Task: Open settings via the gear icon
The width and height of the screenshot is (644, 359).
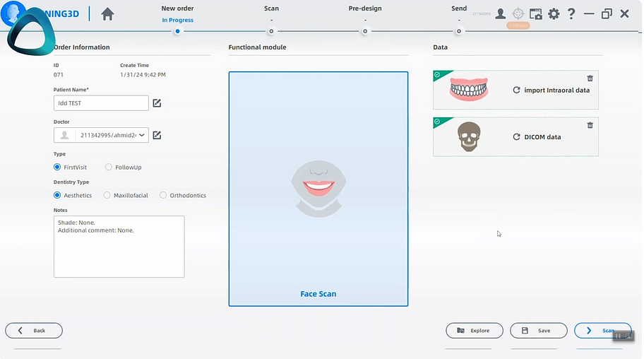Action: click(x=554, y=14)
